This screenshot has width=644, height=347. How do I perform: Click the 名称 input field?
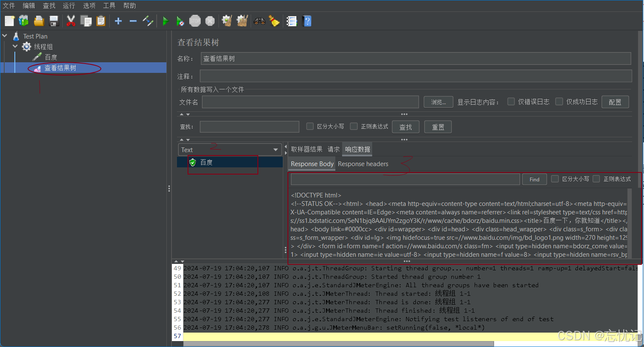tap(416, 58)
